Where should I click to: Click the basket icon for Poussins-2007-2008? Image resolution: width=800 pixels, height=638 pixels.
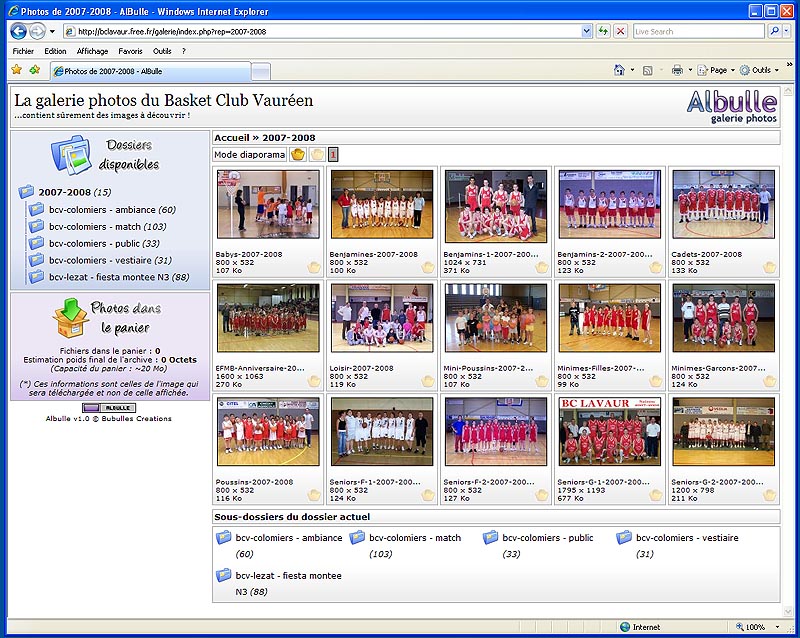314,495
